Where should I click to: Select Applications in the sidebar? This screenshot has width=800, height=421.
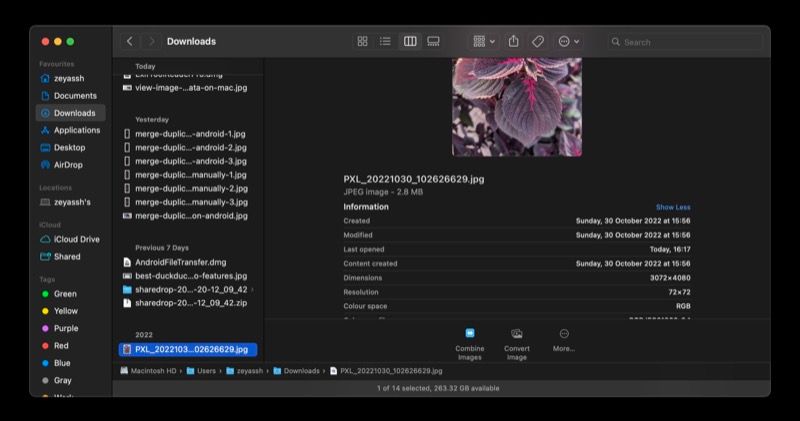point(76,130)
